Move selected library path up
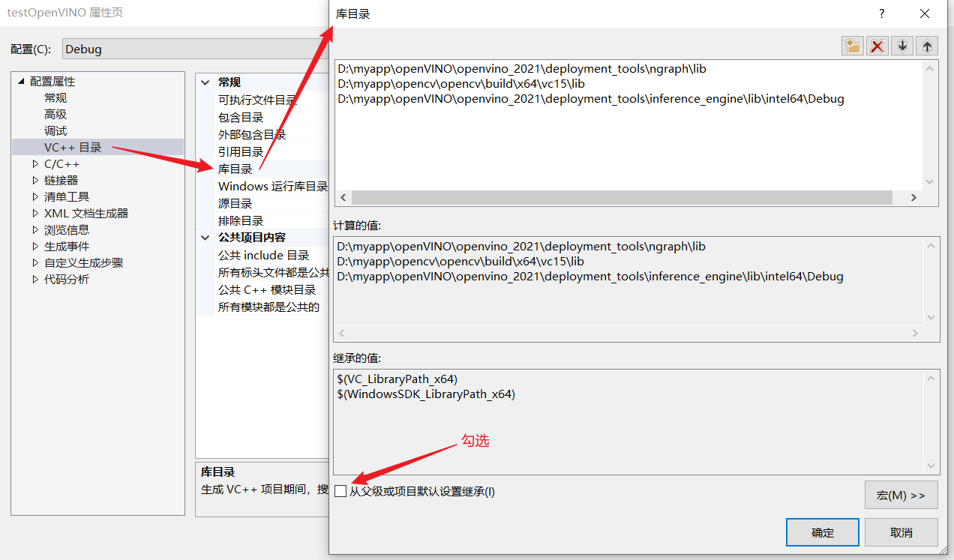The height and width of the screenshot is (560, 954). click(927, 46)
